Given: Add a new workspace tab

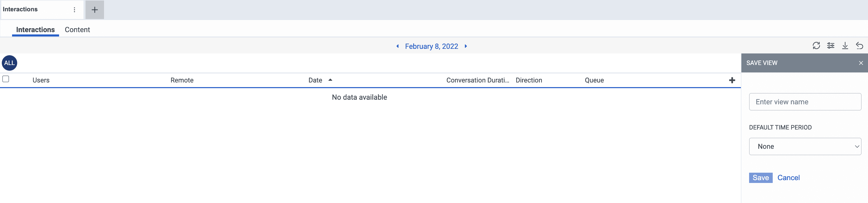Looking at the screenshot, I should pyautogui.click(x=95, y=10).
